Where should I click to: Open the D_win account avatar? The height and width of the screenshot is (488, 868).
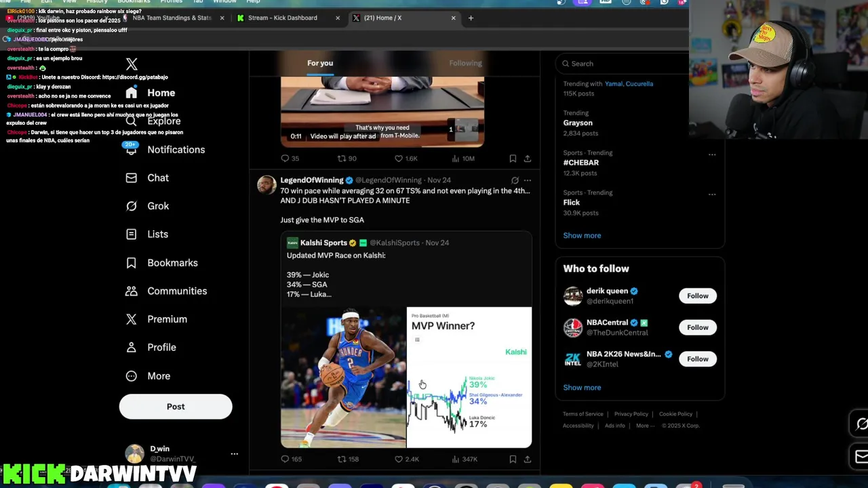134,454
